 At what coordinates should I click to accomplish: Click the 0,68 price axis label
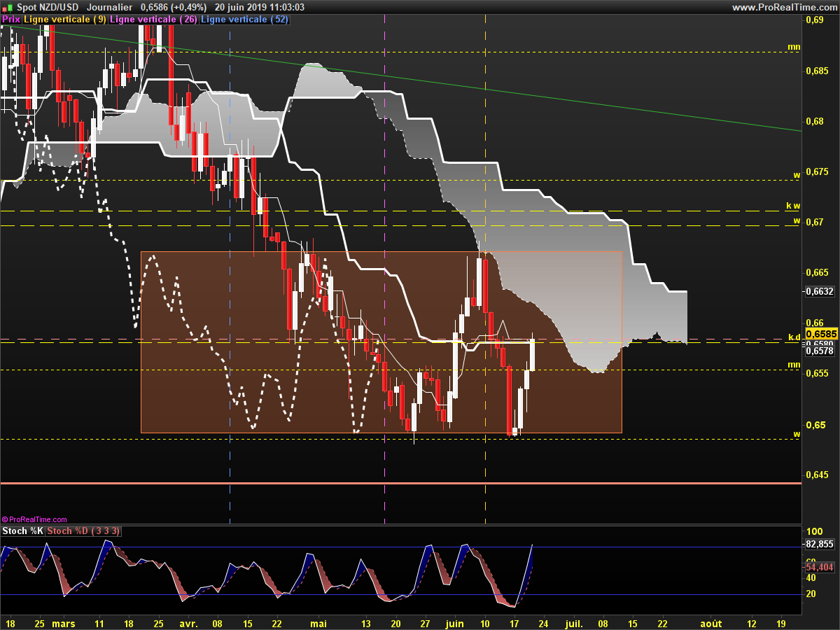click(814, 122)
